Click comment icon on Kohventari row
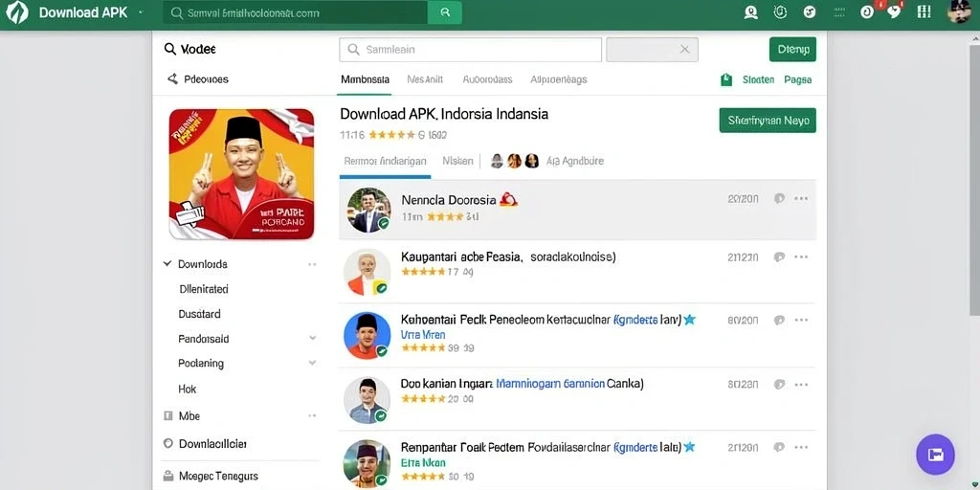The height and width of the screenshot is (490, 980). 779,320
